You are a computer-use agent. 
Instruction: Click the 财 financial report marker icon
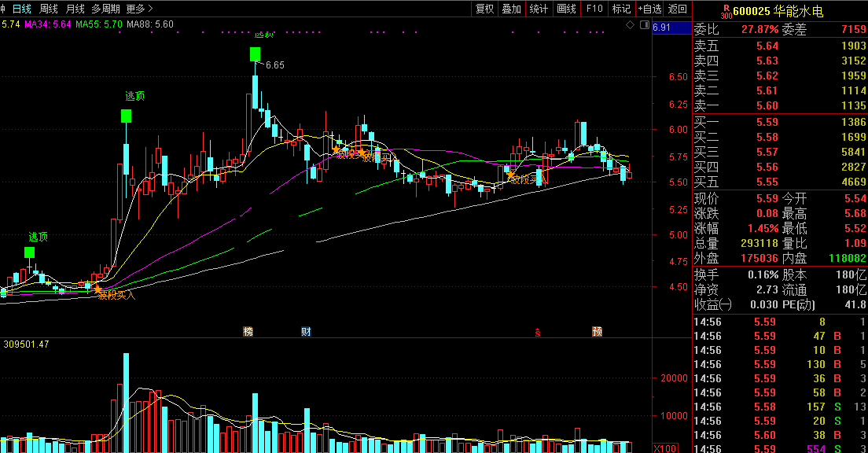(306, 331)
